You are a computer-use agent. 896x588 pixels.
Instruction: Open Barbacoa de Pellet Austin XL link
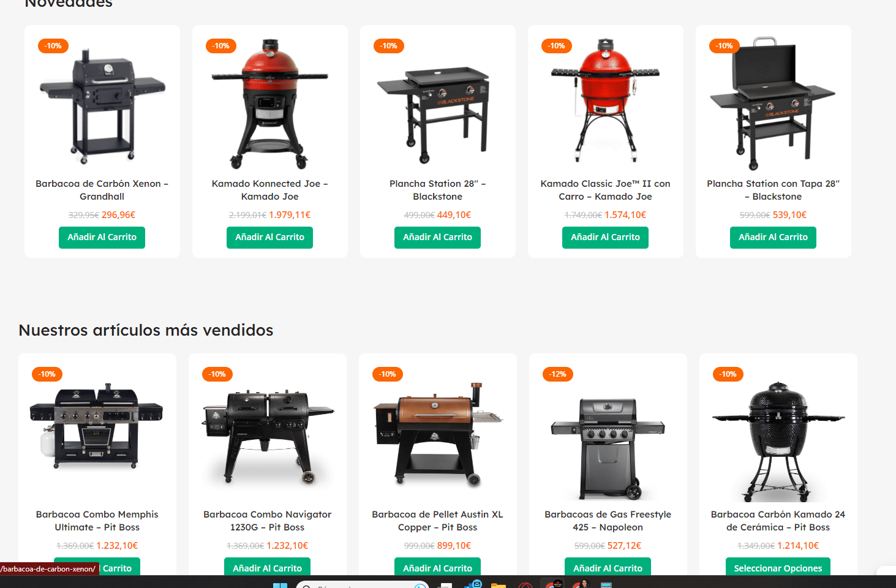coord(437,521)
